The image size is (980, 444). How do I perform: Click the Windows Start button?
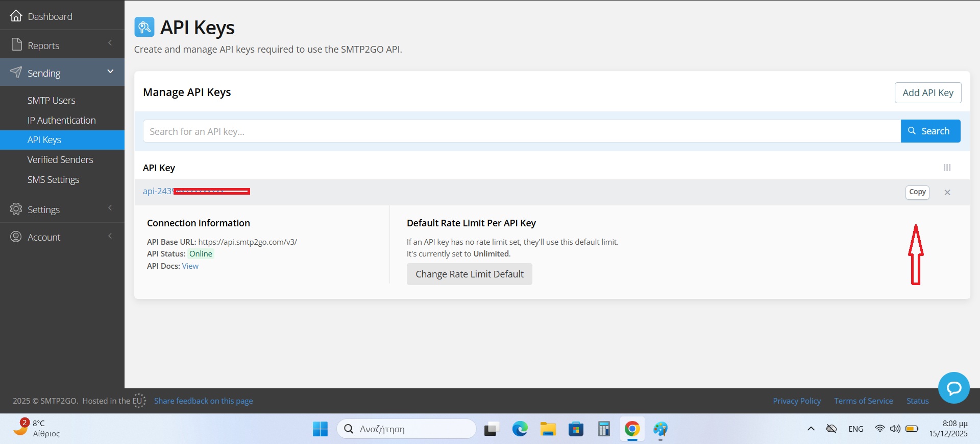point(320,429)
